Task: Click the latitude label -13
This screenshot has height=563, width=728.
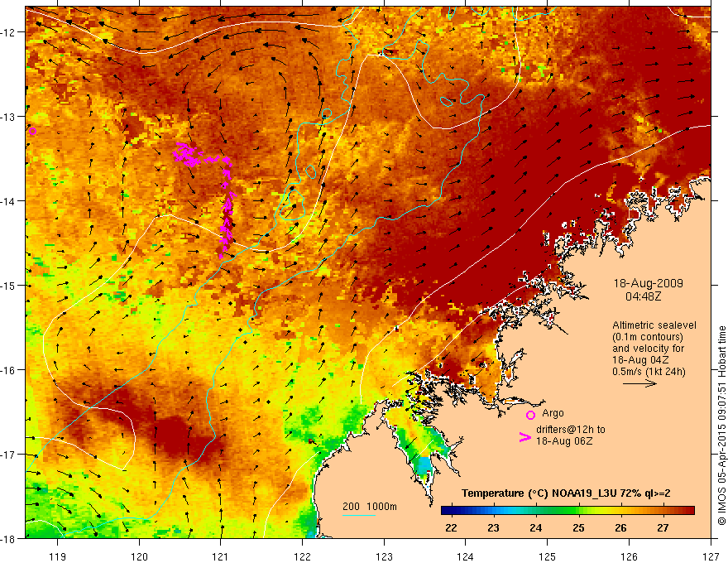Action: tap(8, 117)
